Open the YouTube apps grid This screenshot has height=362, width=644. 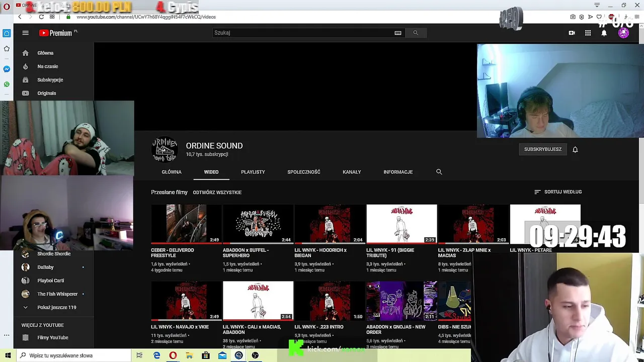tap(588, 33)
